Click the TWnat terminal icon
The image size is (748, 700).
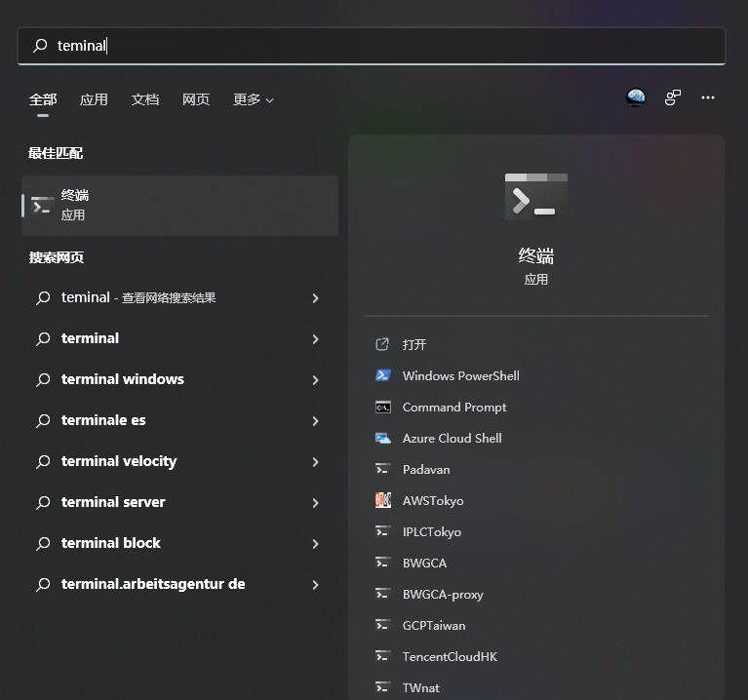tap(383, 687)
